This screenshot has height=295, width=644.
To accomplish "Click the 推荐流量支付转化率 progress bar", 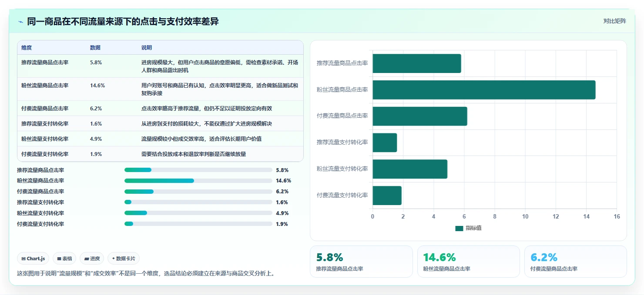I will click(198, 202).
